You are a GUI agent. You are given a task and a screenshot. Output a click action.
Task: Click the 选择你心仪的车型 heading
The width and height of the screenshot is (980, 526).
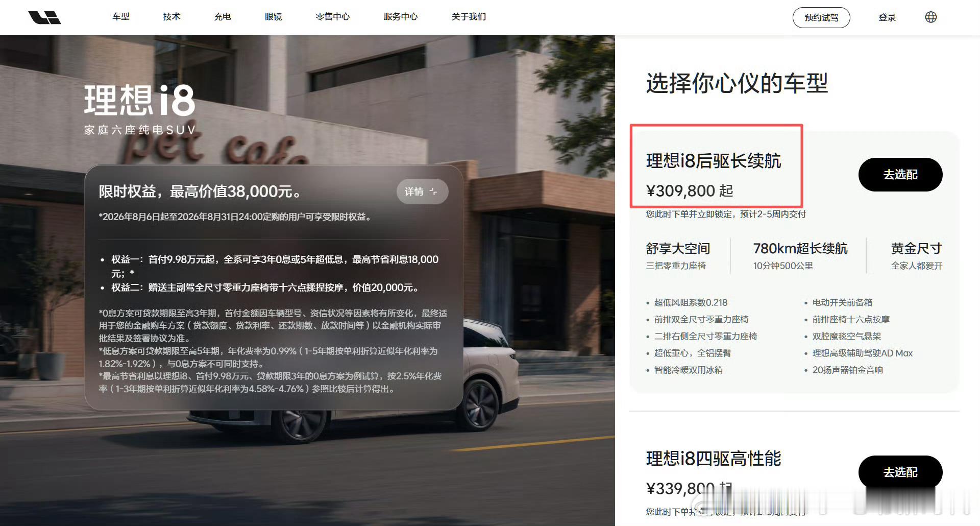click(737, 83)
